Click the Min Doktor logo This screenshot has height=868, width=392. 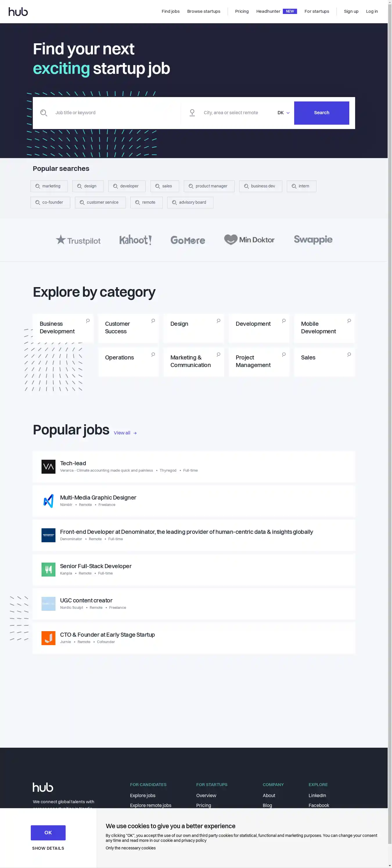click(x=249, y=239)
